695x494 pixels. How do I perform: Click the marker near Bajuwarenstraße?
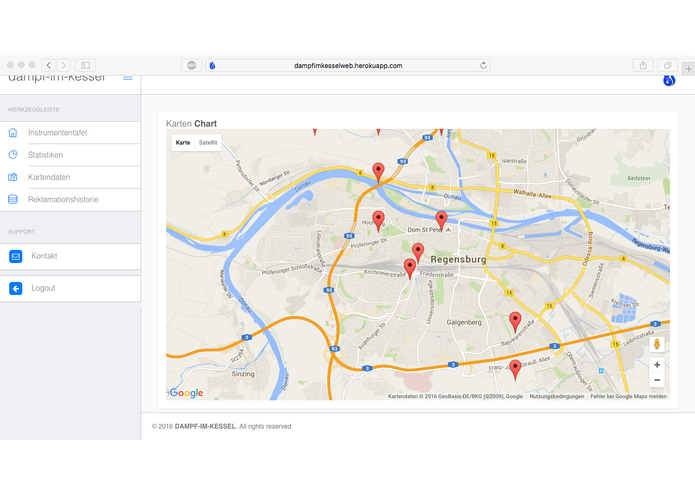(x=515, y=322)
